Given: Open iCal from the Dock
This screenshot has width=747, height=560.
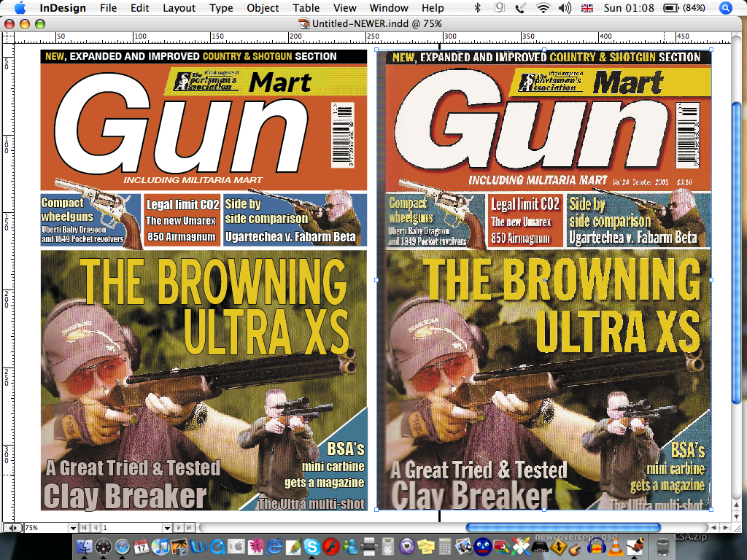Looking at the screenshot, I should tap(142, 547).
